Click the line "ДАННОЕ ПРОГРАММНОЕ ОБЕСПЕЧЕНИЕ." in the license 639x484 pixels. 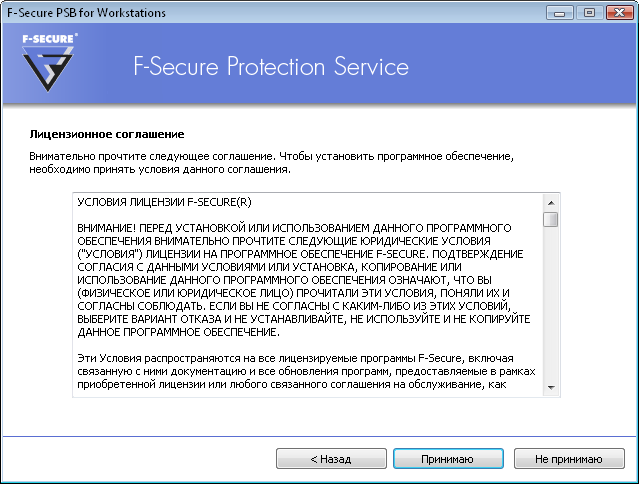tap(177, 331)
